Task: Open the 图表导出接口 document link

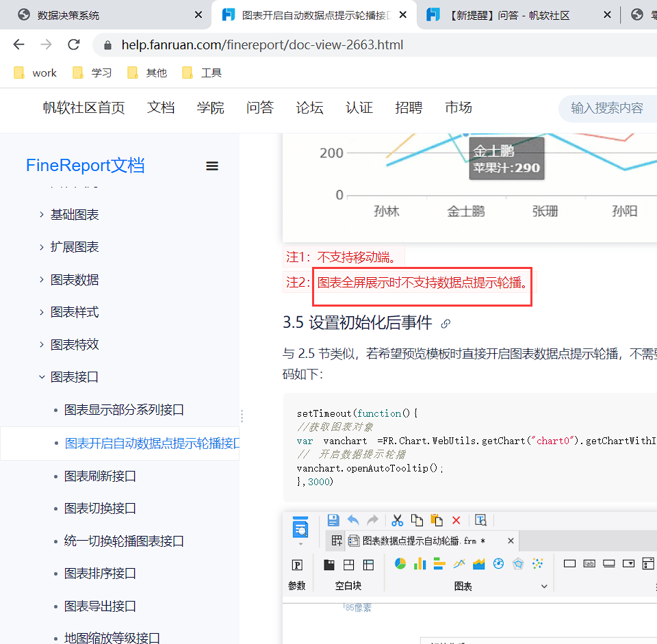Action: 100,606
